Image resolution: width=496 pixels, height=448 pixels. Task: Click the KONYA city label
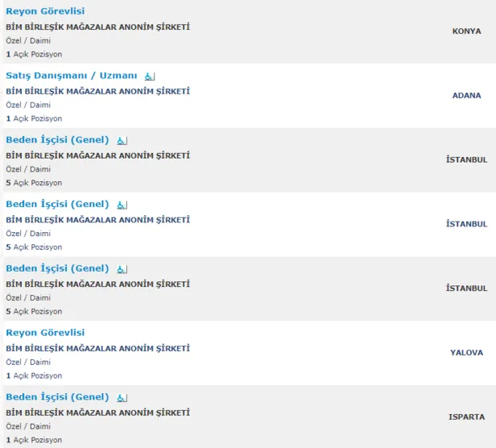click(467, 31)
